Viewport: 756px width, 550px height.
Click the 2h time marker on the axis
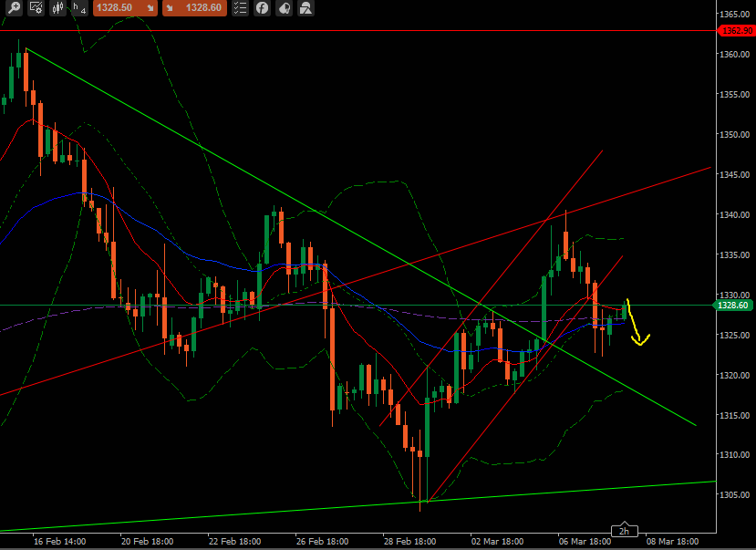pyautogui.click(x=625, y=530)
